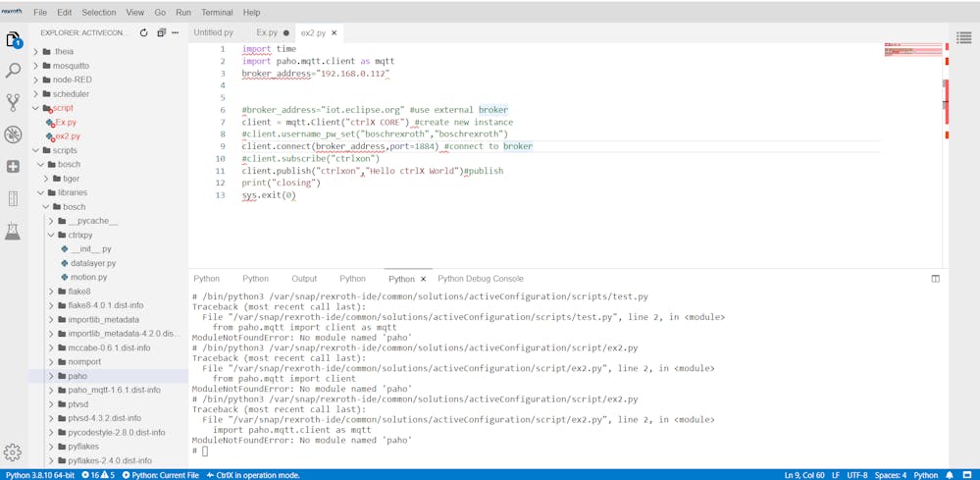Viewport: 980px width, 480px height.
Task: Open the Explorer view in activity bar
Action: [13, 40]
